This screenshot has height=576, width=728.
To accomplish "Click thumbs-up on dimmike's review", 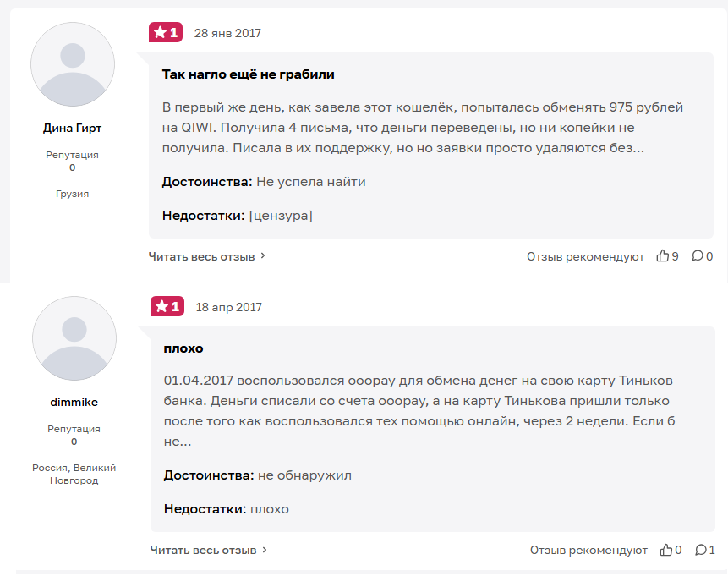I will pyautogui.click(x=666, y=550).
